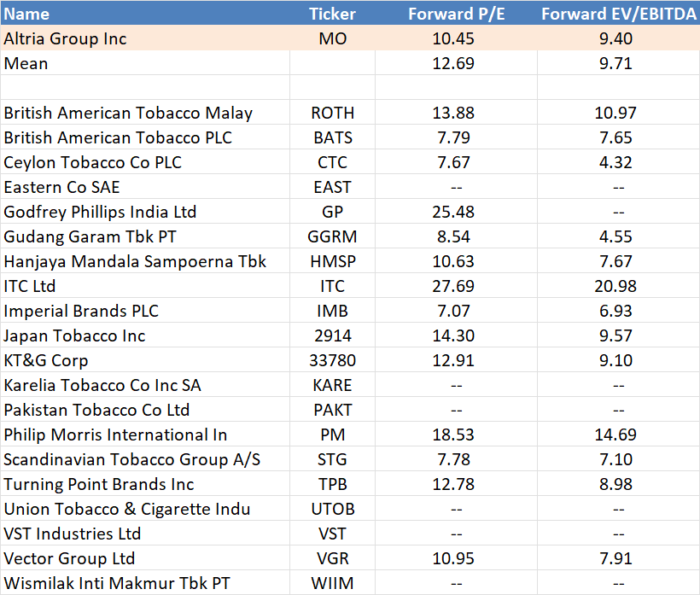
Task: Select the MO ticker cell
Action: [333, 38]
